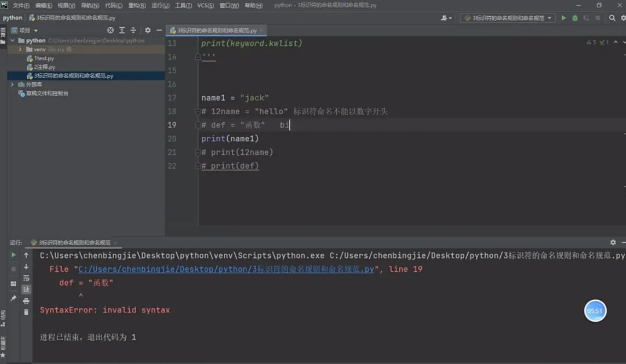Print console output icon

[x=26, y=301]
